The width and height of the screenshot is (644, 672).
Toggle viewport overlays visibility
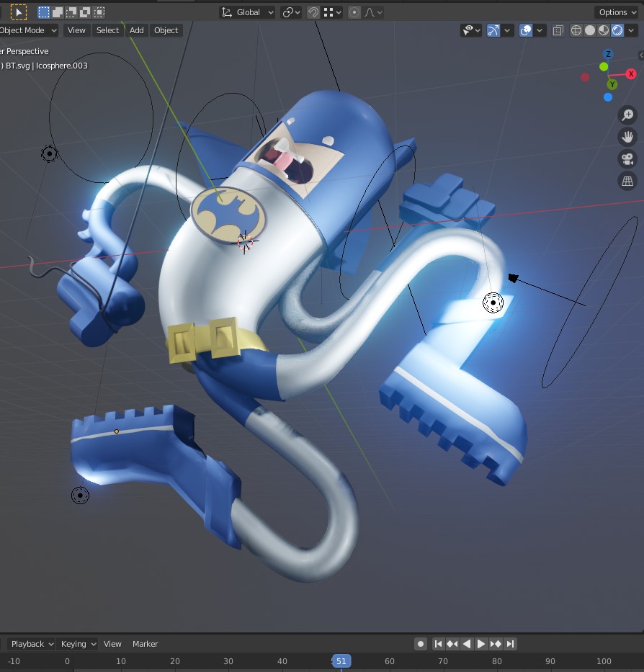526,30
